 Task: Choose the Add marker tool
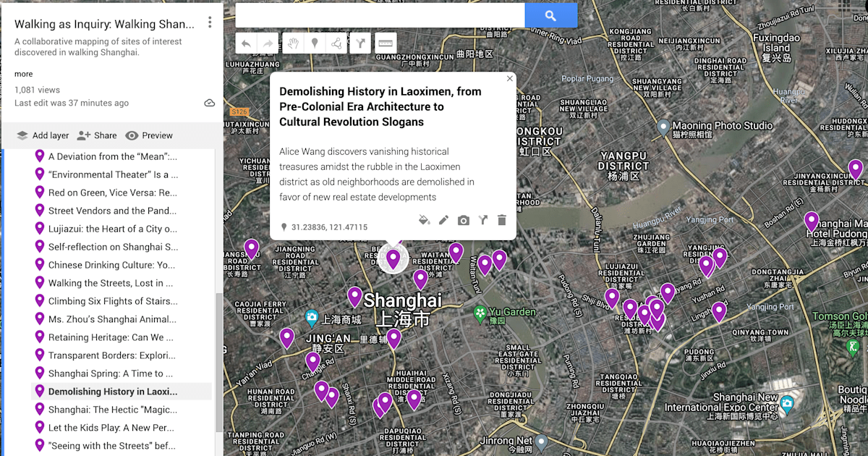coord(315,43)
